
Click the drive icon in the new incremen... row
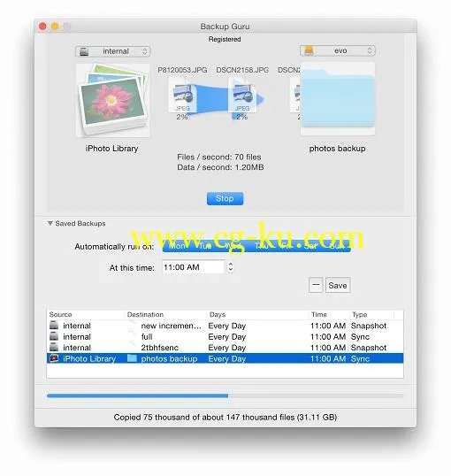click(54, 326)
